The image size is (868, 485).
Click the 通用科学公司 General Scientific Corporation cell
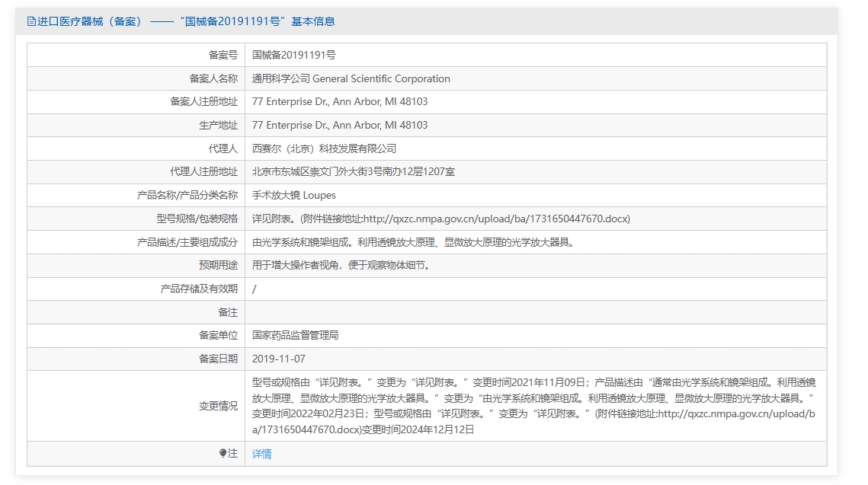tap(351, 78)
